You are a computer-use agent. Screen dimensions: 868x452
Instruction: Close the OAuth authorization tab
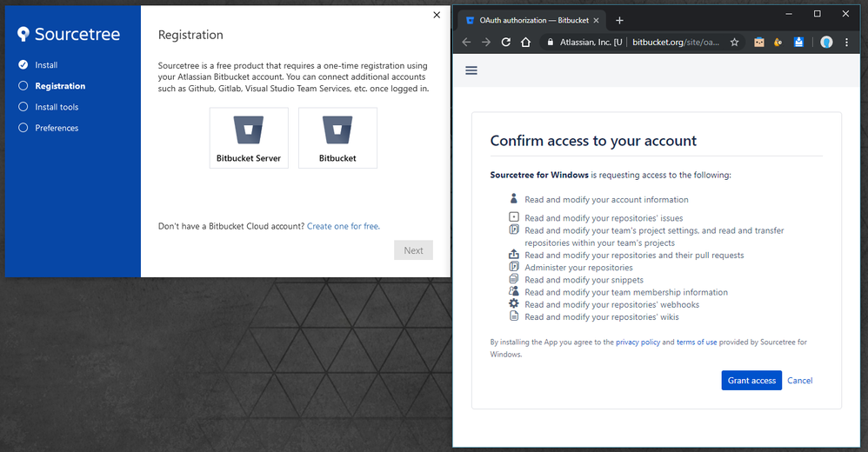click(596, 21)
